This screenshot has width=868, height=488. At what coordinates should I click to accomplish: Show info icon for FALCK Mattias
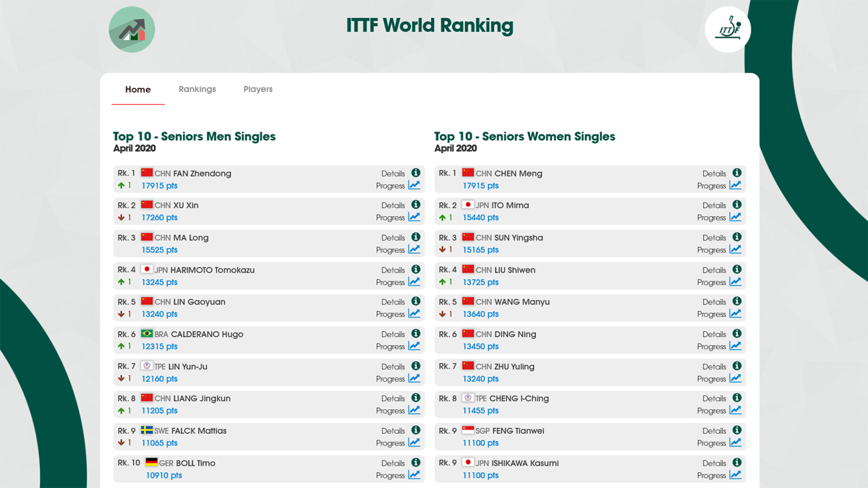[x=416, y=430]
